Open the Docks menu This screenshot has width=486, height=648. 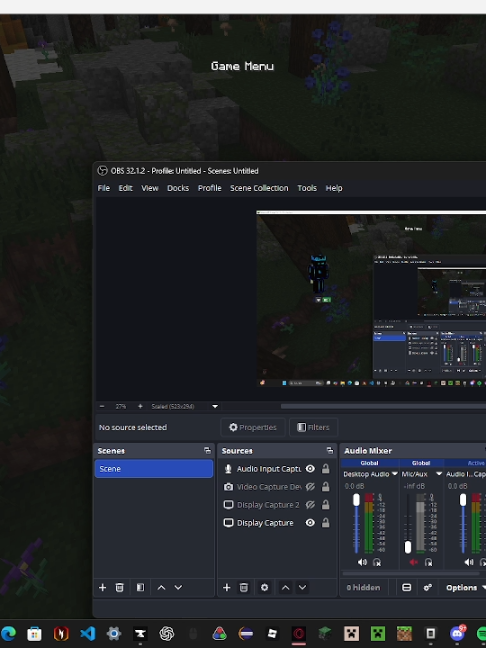point(178,188)
